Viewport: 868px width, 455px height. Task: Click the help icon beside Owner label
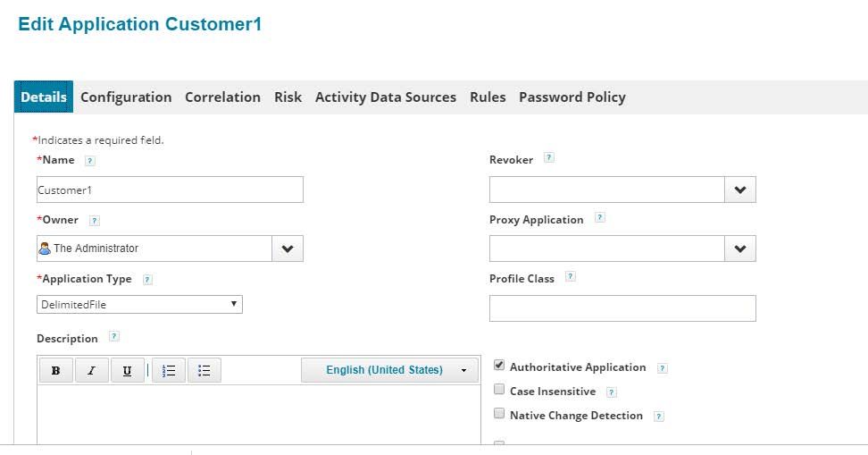pos(95,221)
